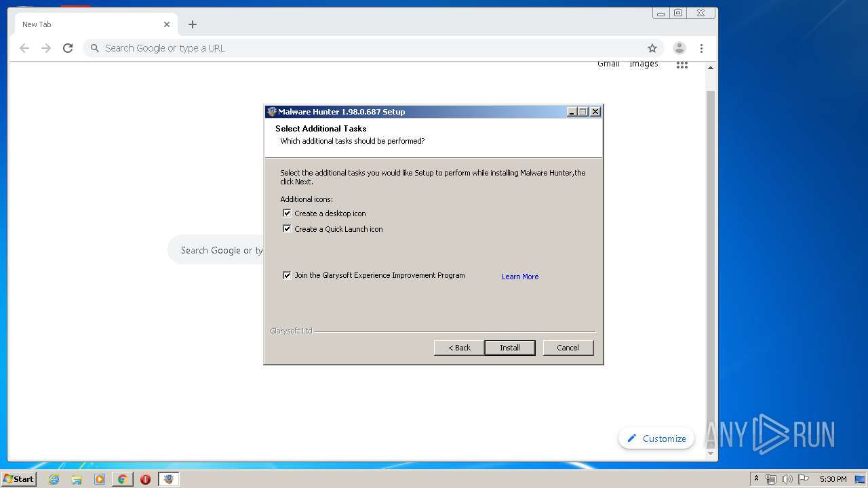Open Opera browser from taskbar
Screen dimensions: 868x488
coord(145,479)
